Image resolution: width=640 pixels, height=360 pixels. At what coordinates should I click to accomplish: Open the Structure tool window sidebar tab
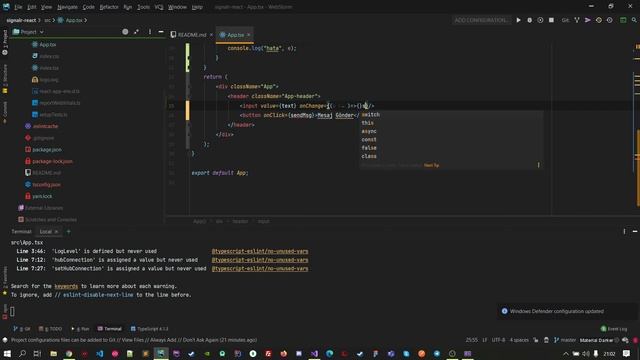coord(5,78)
